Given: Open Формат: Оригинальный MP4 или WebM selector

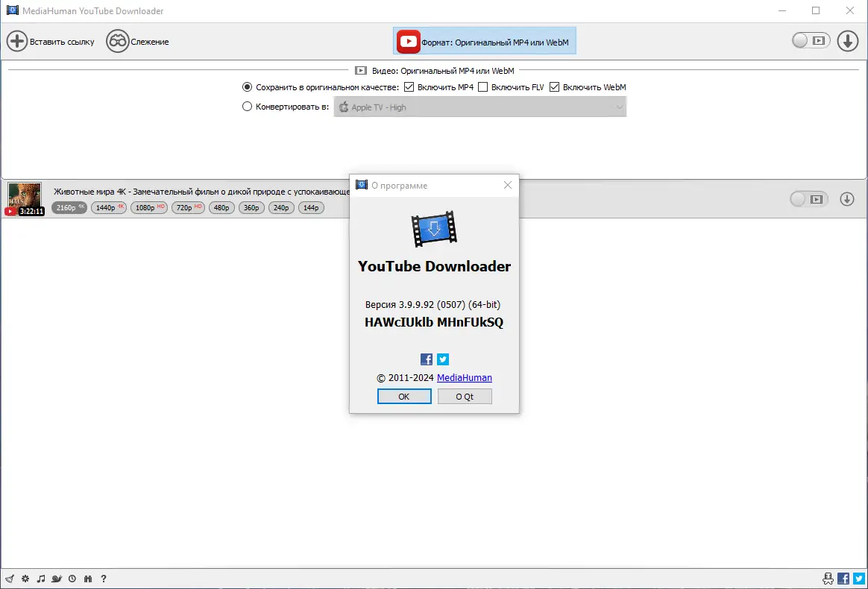Looking at the screenshot, I should pyautogui.click(x=485, y=41).
